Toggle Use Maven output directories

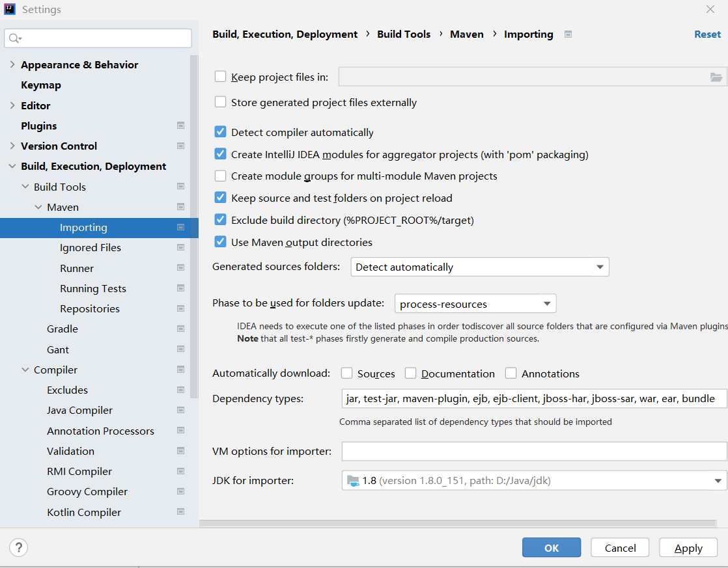click(x=221, y=242)
